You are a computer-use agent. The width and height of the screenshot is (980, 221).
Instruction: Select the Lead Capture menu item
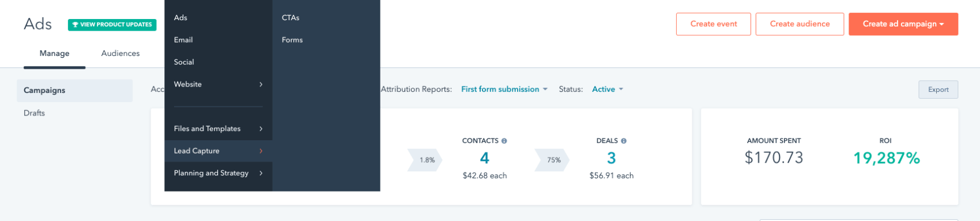coord(218,151)
